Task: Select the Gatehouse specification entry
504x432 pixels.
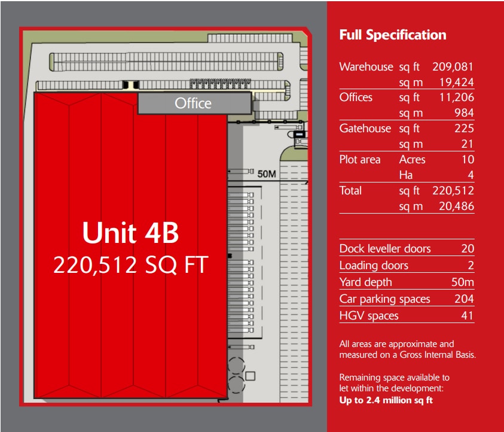Action: pyautogui.click(x=407, y=129)
